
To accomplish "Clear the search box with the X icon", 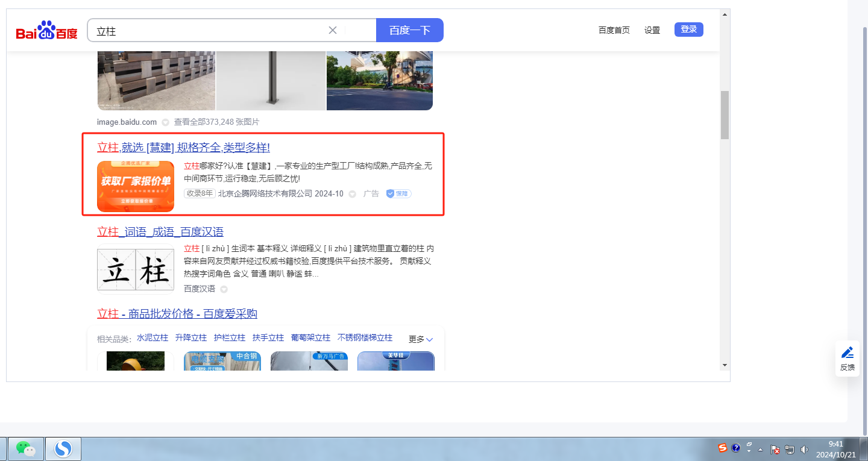I will 332,30.
